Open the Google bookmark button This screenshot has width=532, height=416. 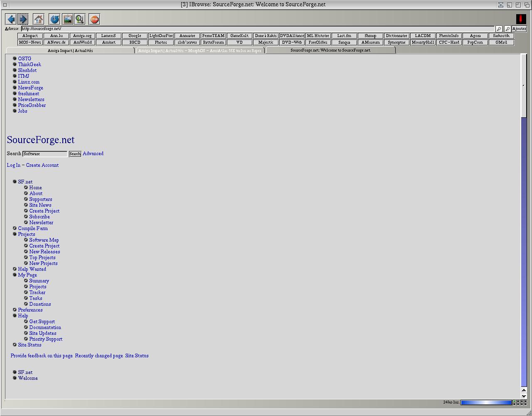coord(135,36)
